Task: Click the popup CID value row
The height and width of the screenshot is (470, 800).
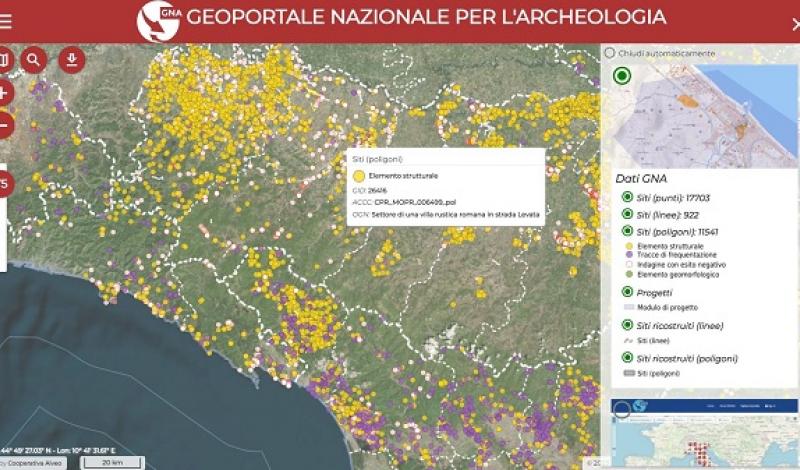Action: point(370,190)
